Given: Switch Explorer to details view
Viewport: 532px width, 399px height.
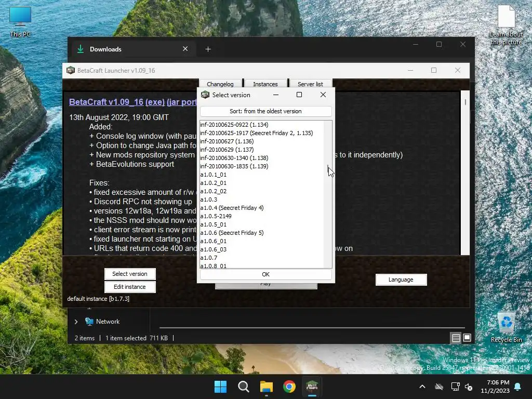Looking at the screenshot, I should point(456,338).
